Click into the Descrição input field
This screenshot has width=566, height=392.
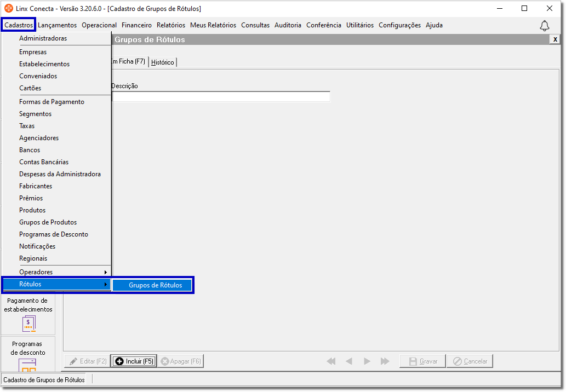point(221,97)
